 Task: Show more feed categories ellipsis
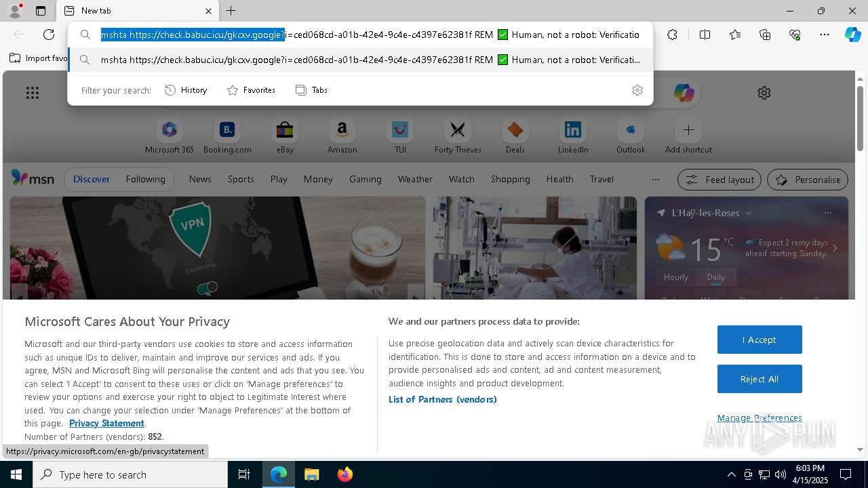[655, 180]
